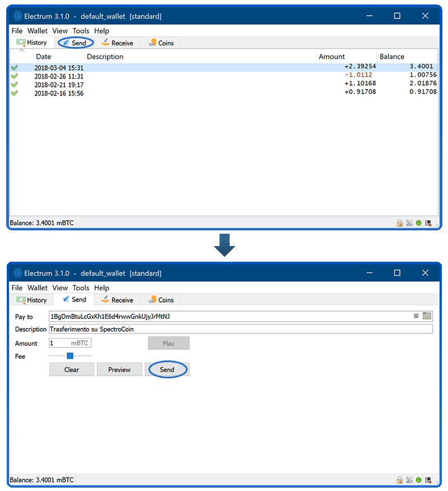The image size is (448, 491).
Task: Open History tab in bottom window
Action: point(31,300)
